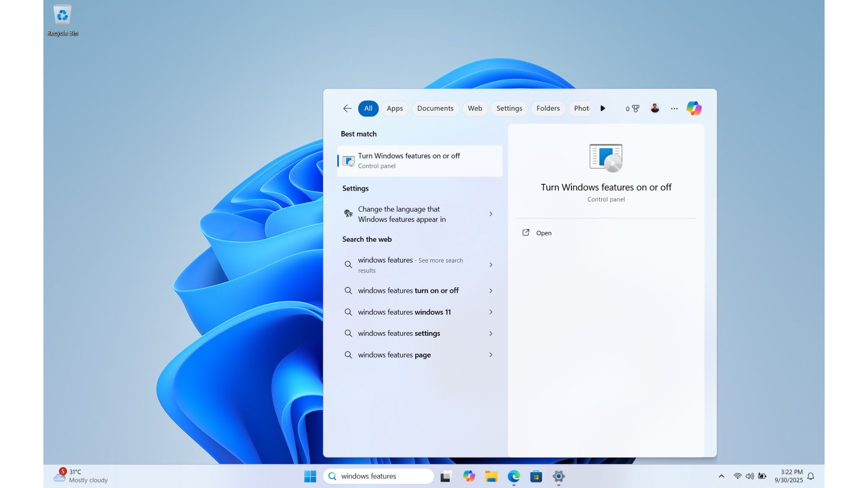Click the Copilot icon in search panel
Viewport: 868px width, 488px height.
693,108
